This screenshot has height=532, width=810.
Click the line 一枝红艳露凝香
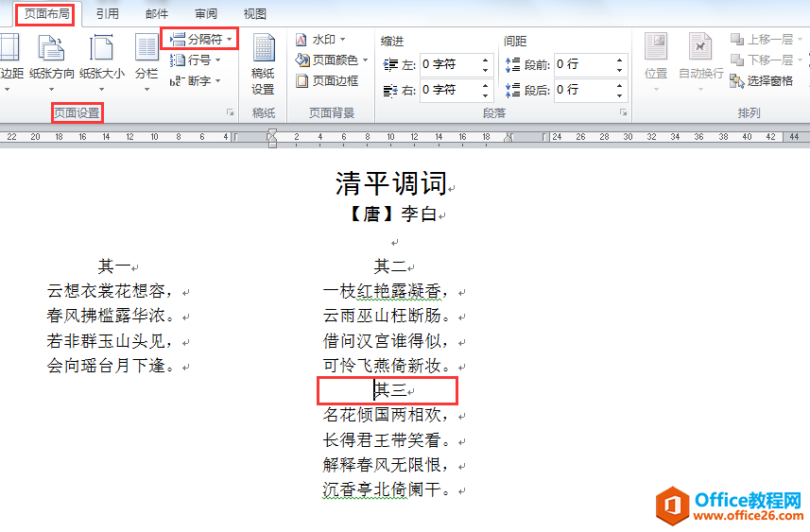[386, 291]
